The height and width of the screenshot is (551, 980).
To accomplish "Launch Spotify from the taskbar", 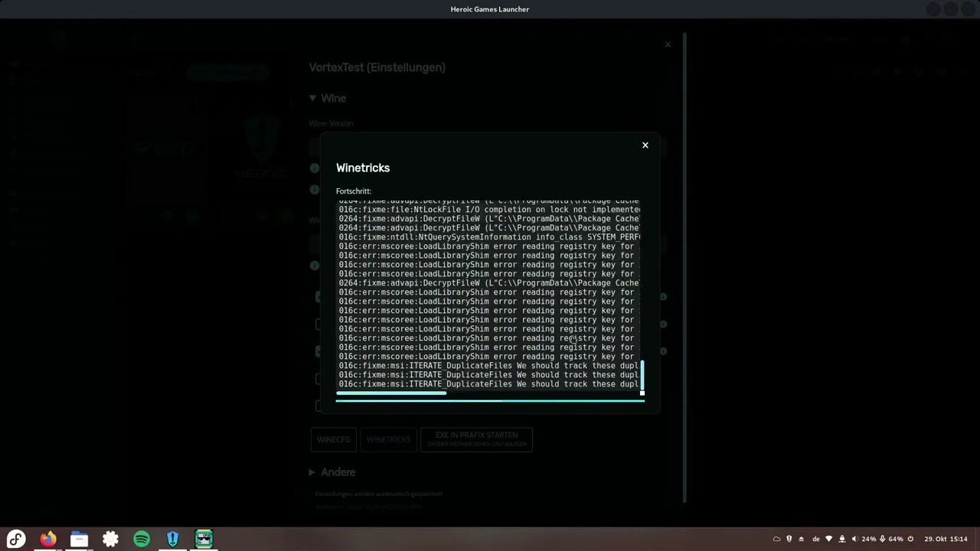I will coord(142,539).
